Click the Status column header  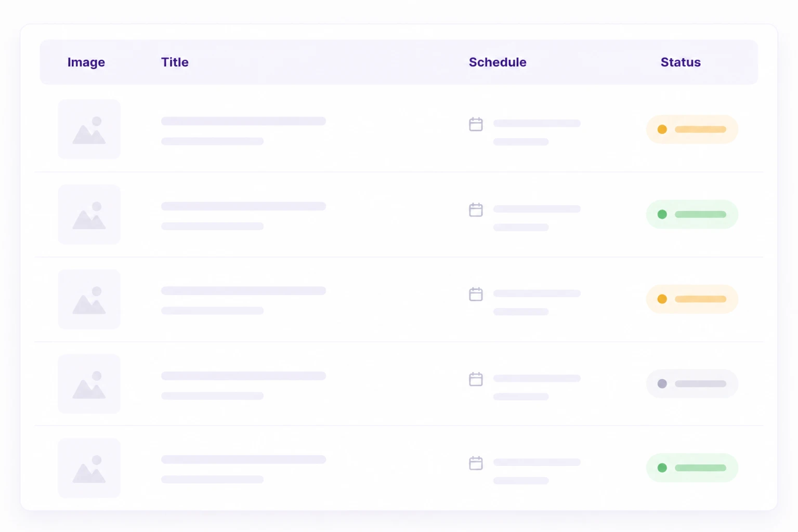coord(681,62)
